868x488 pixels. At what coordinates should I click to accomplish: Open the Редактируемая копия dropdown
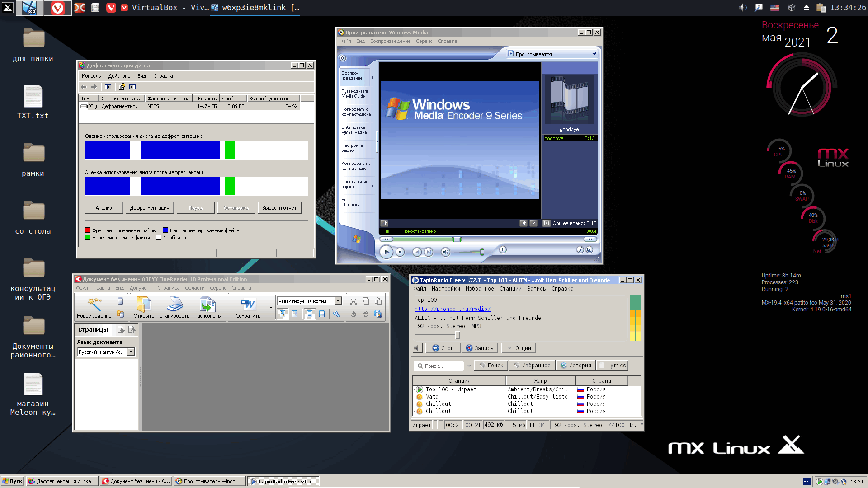click(338, 300)
